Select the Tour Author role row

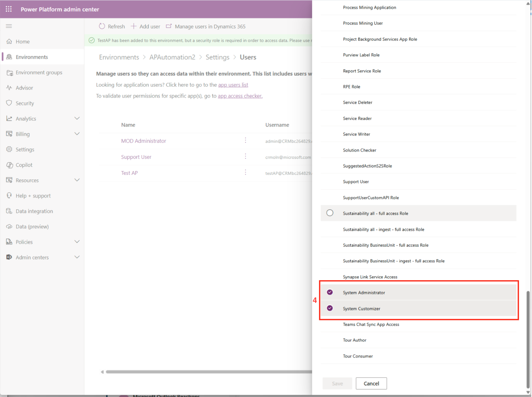418,340
